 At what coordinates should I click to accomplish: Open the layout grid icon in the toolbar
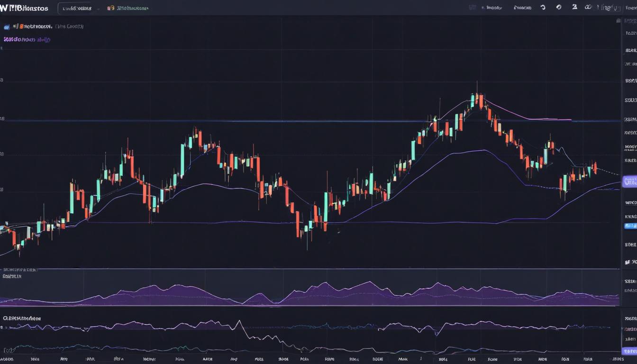pyautogui.click(x=472, y=7)
